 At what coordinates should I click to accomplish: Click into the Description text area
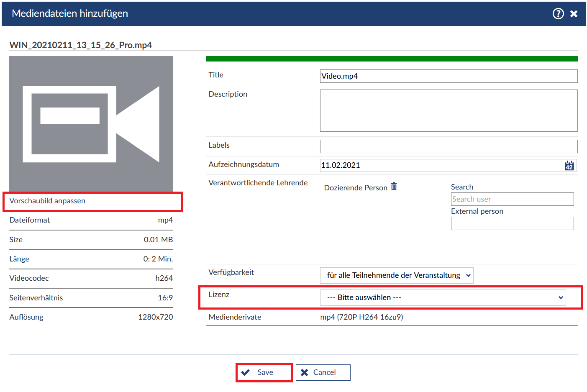448,110
